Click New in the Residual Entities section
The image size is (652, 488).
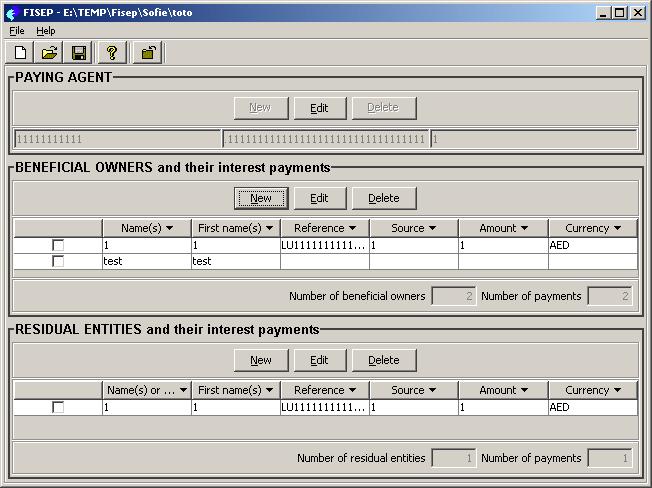pos(261,360)
